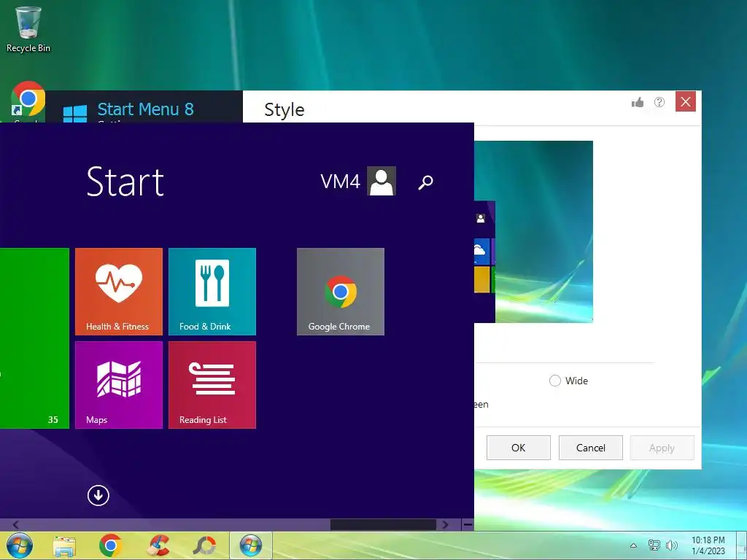This screenshot has width=747, height=560.
Task: Click the Start screen scrollbar right arrow
Action: tap(445, 525)
